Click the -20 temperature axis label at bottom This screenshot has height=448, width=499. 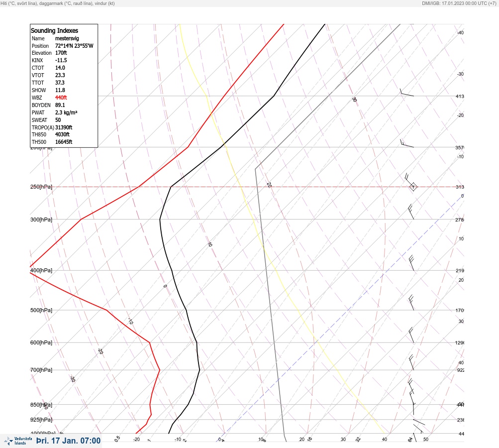coord(136,440)
